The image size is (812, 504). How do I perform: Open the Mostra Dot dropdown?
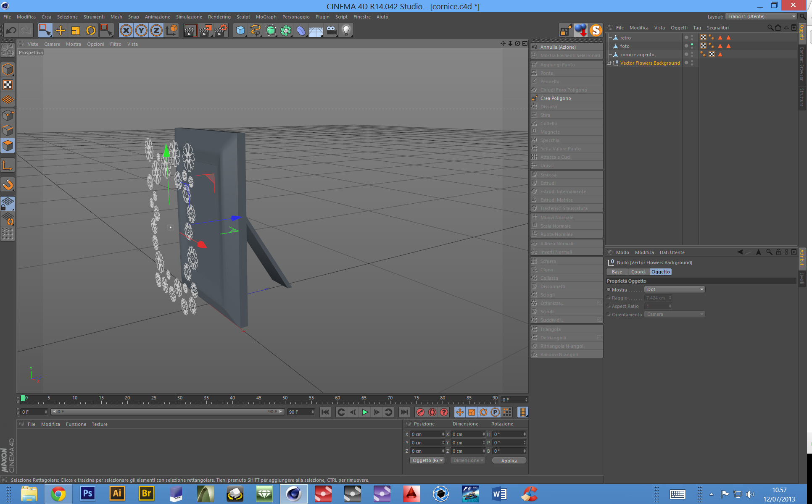click(x=674, y=289)
